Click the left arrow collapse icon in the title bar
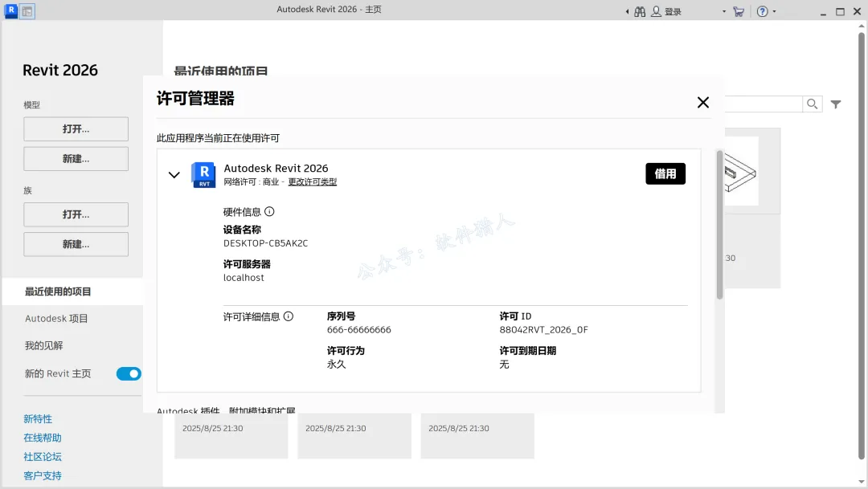Viewport: 868px width, 489px height. (627, 11)
